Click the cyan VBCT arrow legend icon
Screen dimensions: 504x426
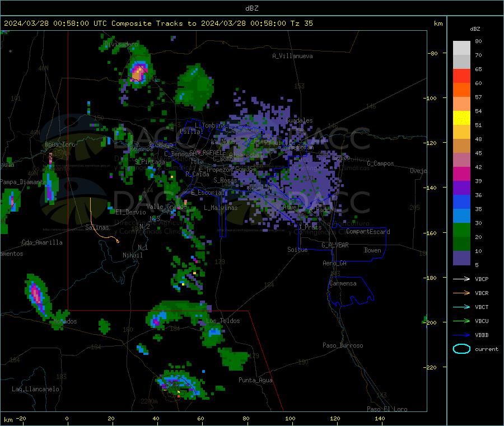coord(461,307)
